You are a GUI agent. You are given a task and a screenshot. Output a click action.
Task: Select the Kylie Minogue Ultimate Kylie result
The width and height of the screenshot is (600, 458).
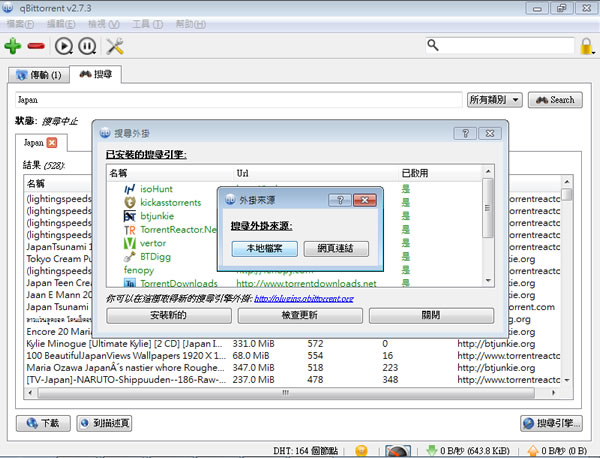(x=124, y=344)
